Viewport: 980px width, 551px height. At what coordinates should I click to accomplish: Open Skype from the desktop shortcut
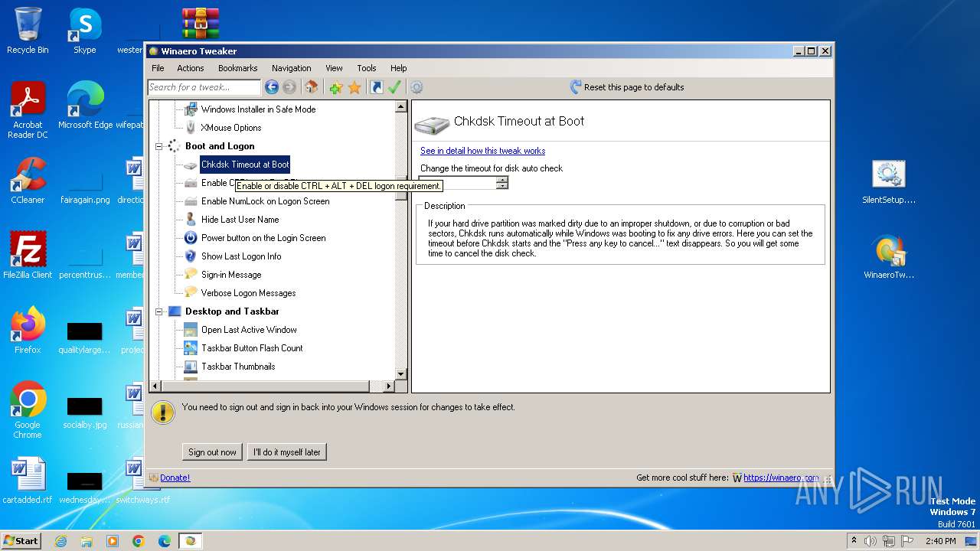click(x=84, y=31)
